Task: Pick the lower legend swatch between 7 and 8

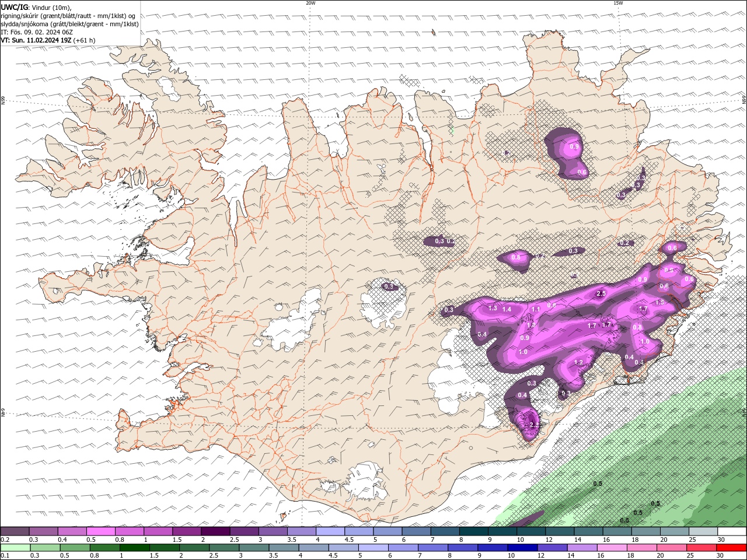Action: 433,548
